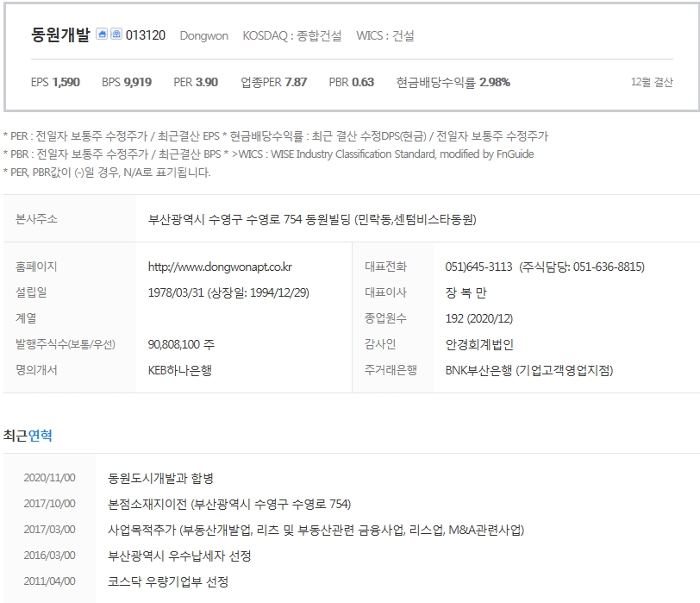Click the 발행주식수(보통/우선) label
The width and height of the screenshot is (700, 603).
coord(66,344)
